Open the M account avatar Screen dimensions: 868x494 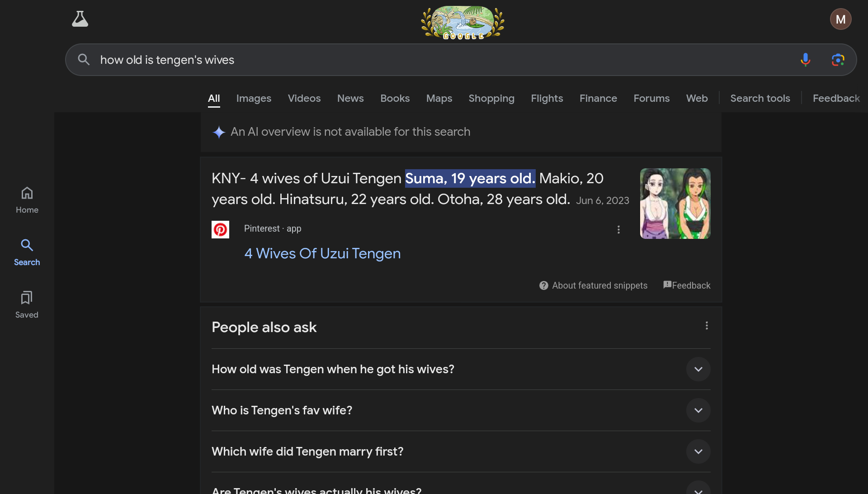point(840,19)
